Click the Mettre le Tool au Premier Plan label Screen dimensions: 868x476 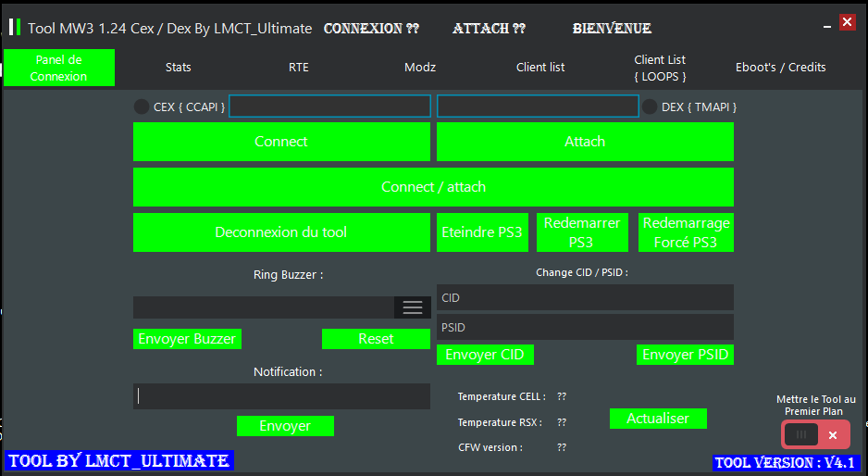[x=816, y=405]
